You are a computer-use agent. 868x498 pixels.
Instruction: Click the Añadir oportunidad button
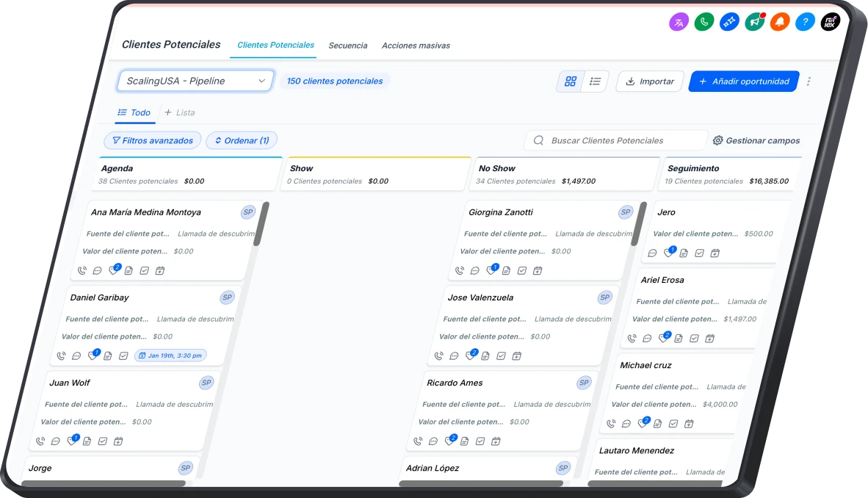coord(743,81)
